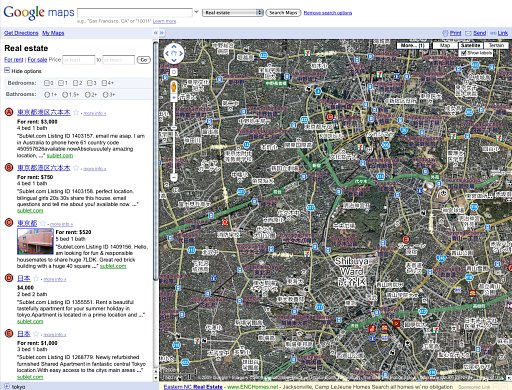This screenshot has width=512, height=390.
Task: Collapse the left panel using the double-arrow icon
Action: point(155,33)
